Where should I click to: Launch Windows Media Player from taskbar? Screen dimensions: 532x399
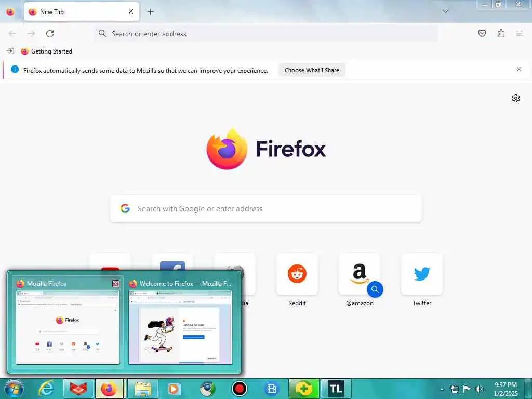174,389
